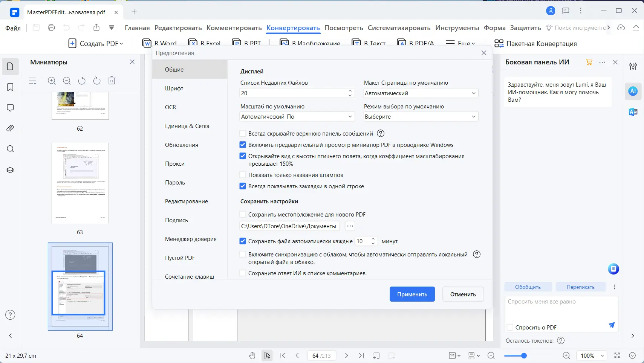Viewport: 644px width, 363px height.
Task: Expand Создать PDF dropdown arrow
Action: (x=121, y=44)
